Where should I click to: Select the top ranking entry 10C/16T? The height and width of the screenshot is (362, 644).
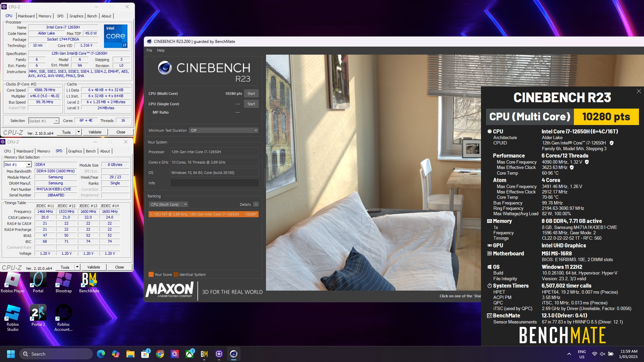(x=203, y=214)
